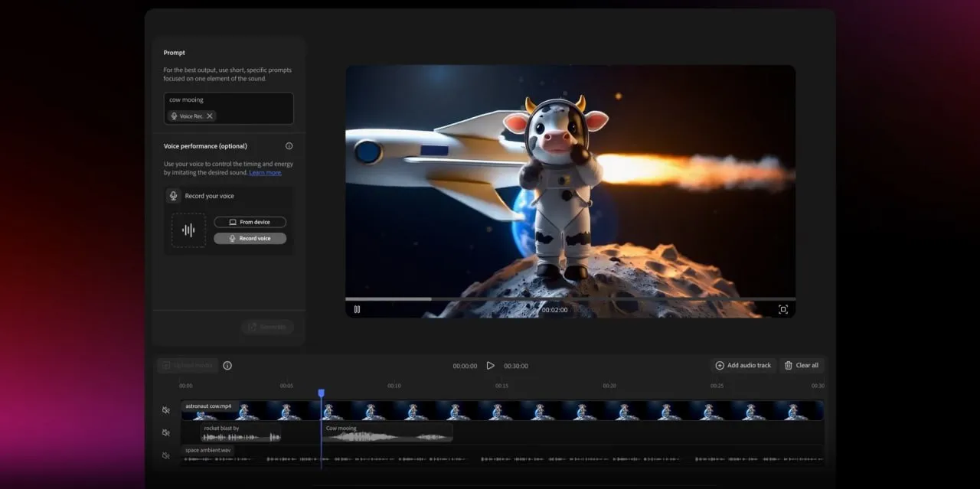Unmute the space ambient.wav track

165,454
